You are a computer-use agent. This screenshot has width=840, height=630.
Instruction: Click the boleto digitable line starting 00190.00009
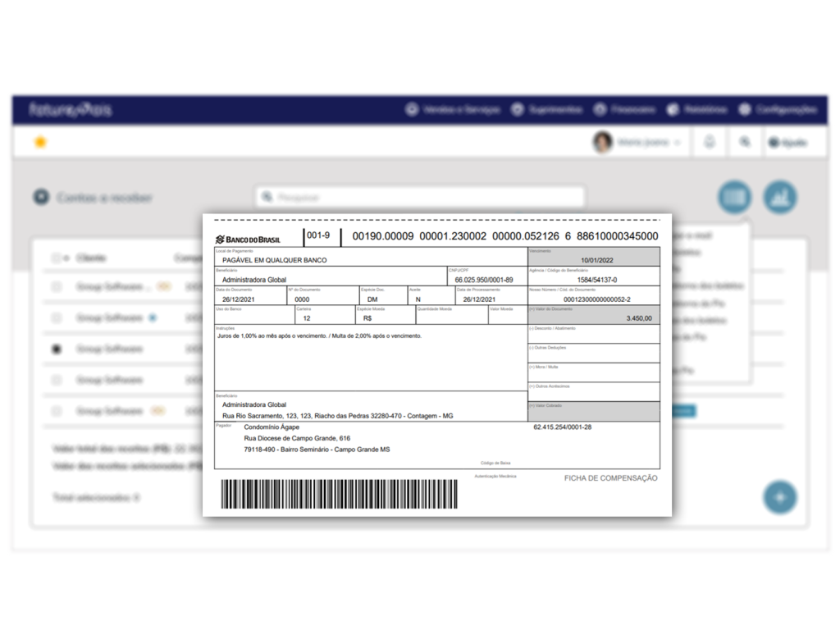click(505, 236)
